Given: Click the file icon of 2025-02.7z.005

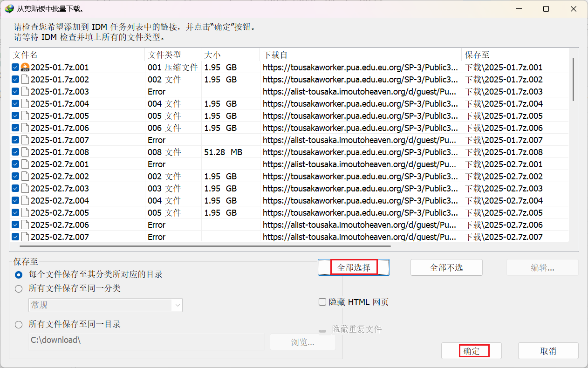Looking at the screenshot, I should (x=25, y=213).
